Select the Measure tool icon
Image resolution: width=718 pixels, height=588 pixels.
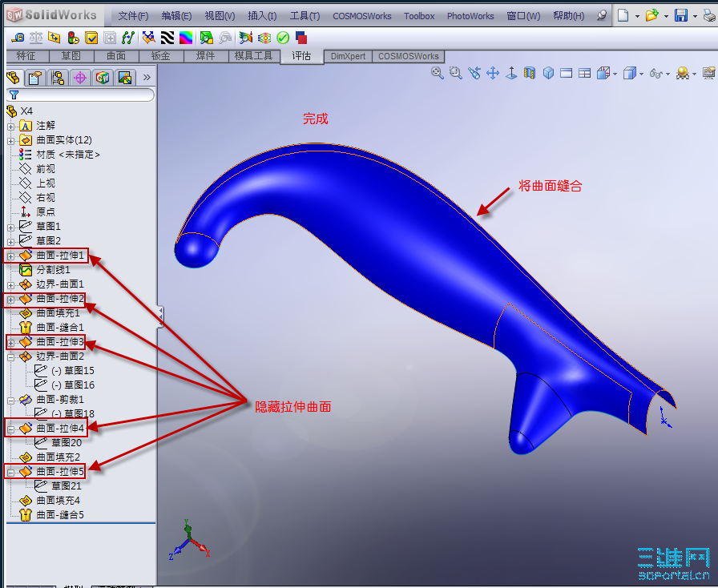(18, 38)
